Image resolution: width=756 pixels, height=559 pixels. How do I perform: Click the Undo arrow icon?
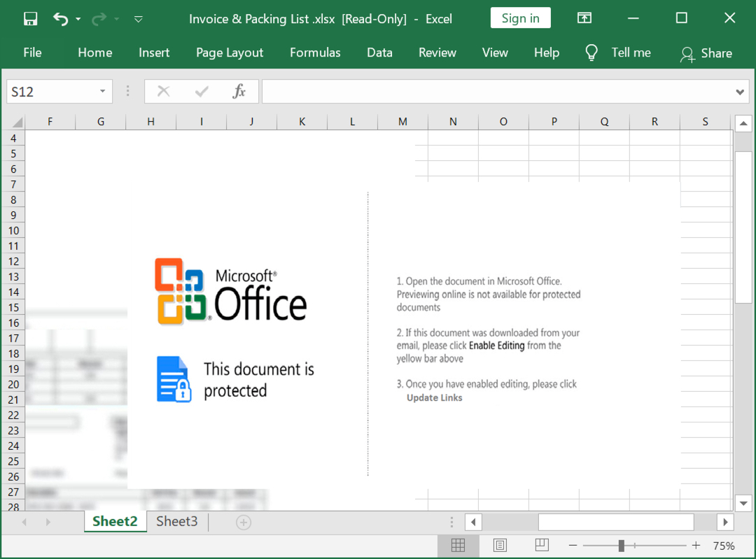pos(61,19)
